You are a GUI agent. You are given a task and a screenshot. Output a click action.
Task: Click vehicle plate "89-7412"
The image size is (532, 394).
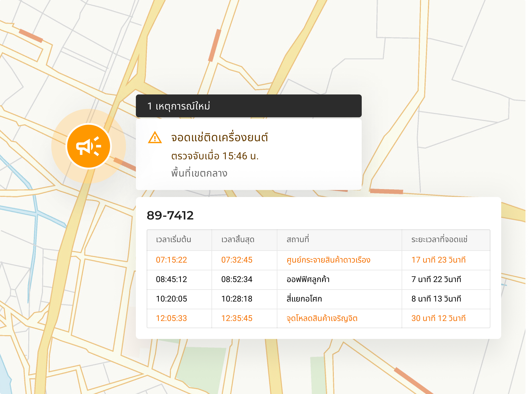170,215
